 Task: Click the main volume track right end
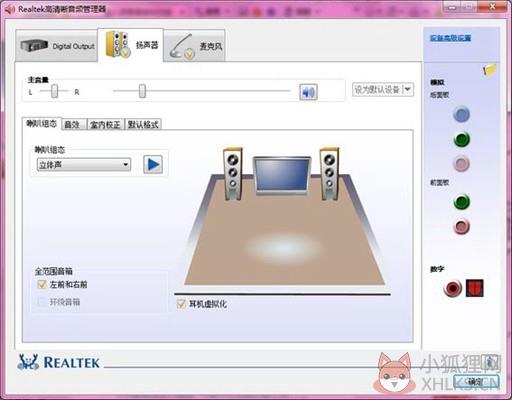tap(289, 91)
